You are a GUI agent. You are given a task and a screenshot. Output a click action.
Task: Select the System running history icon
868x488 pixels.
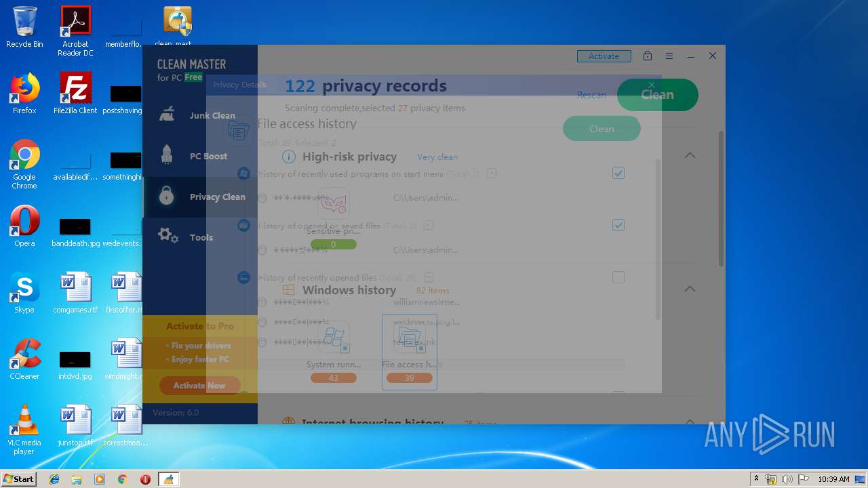click(x=333, y=337)
